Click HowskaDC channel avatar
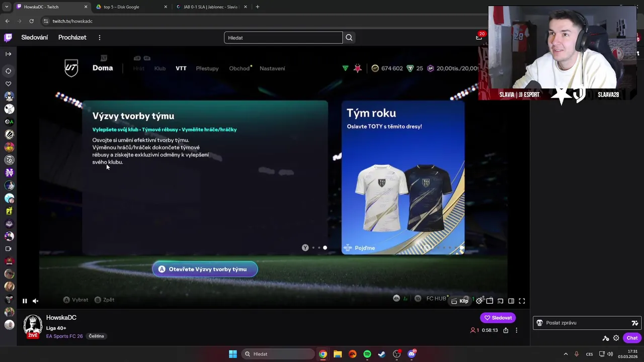 [33, 325]
